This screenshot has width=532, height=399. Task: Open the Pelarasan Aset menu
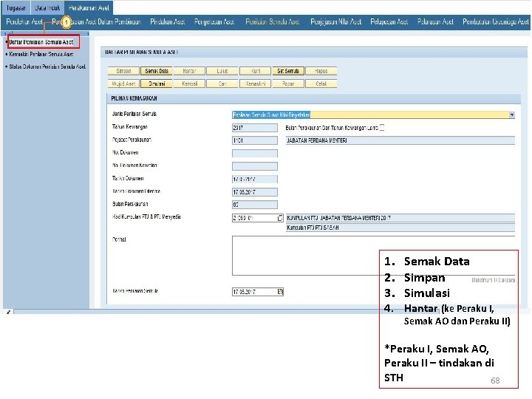tap(435, 21)
